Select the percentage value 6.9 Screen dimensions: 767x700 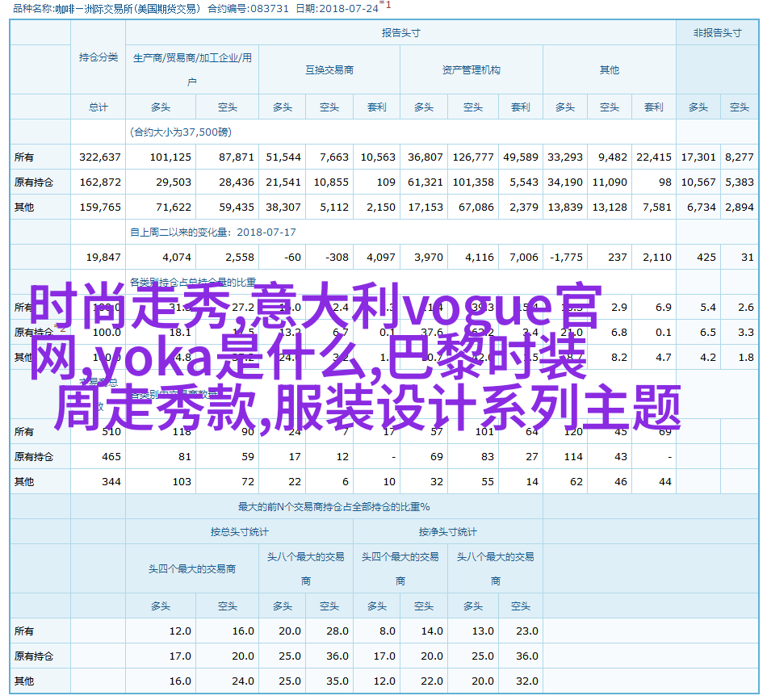pyautogui.click(x=664, y=307)
